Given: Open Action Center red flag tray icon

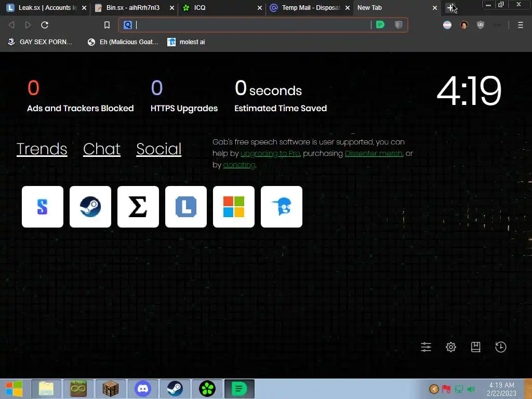Looking at the screenshot, I should click(446, 389).
